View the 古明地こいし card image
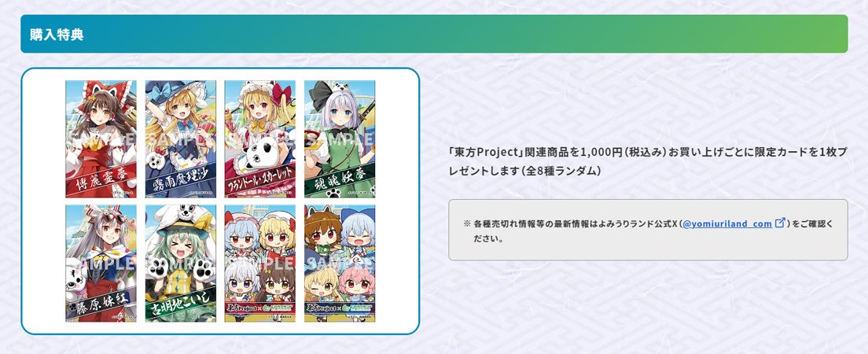The width and height of the screenshot is (868, 354). (181, 264)
